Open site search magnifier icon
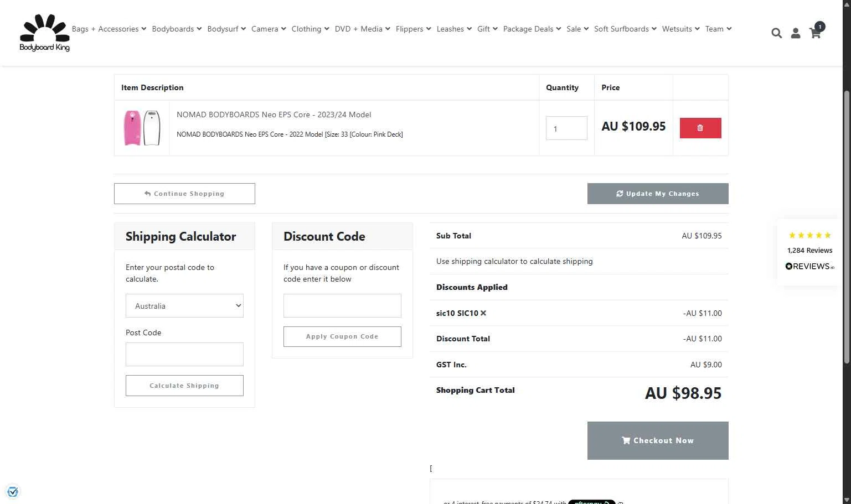This screenshot has width=851, height=504. pyautogui.click(x=777, y=33)
